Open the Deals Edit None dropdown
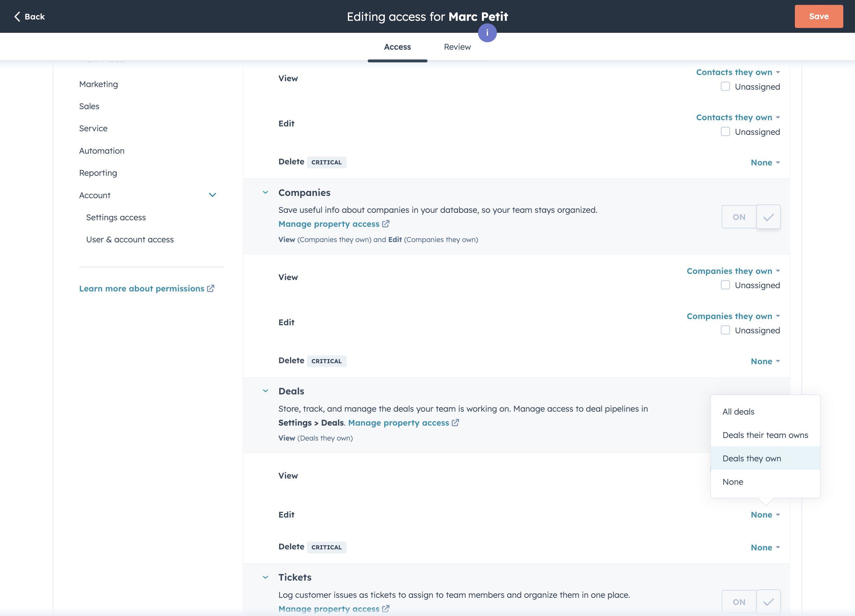855x616 pixels. point(765,515)
